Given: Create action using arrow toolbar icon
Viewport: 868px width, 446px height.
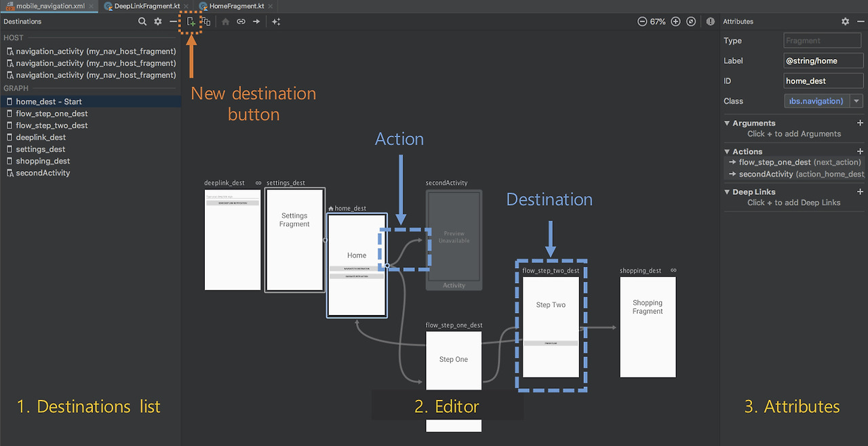Looking at the screenshot, I should [256, 21].
